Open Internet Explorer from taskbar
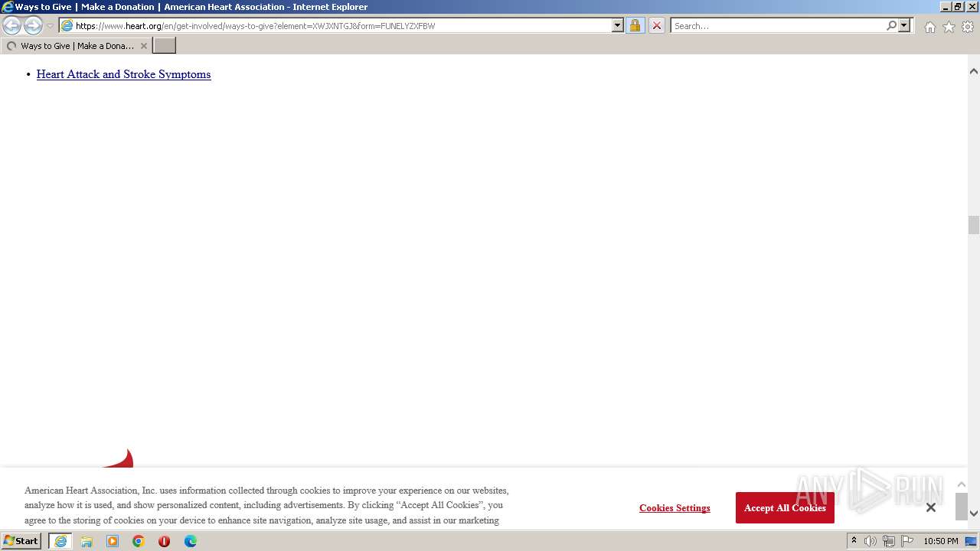980x551 pixels. pyautogui.click(x=60, y=541)
